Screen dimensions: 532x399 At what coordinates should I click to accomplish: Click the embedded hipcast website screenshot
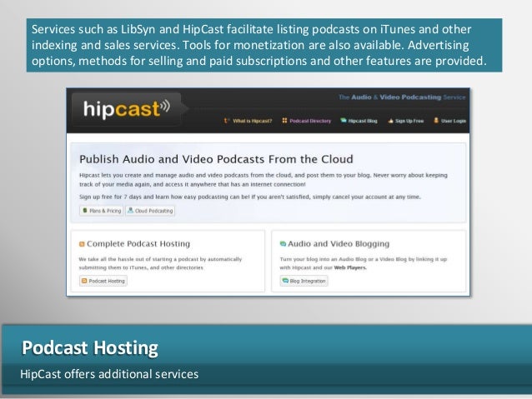pos(268,192)
